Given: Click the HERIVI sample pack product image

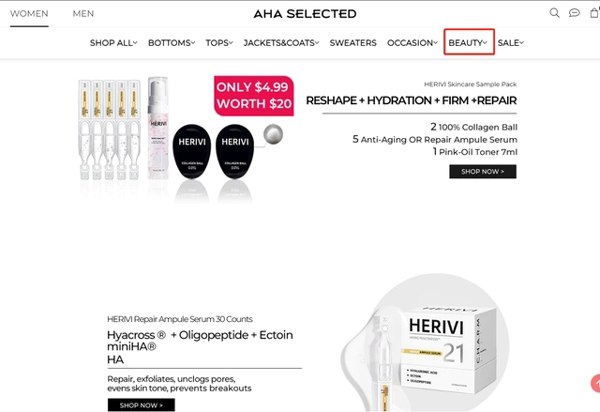Looking at the screenshot, I should pos(181,140).
